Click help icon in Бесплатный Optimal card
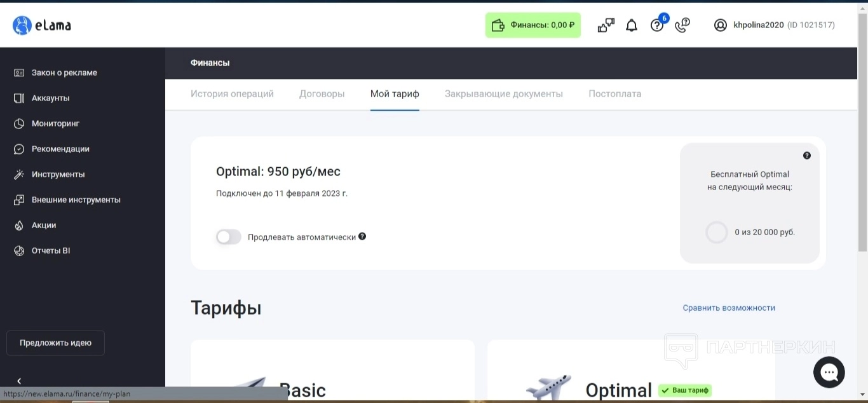This screenshot has height=403, width=868. [x=807, y=156]
